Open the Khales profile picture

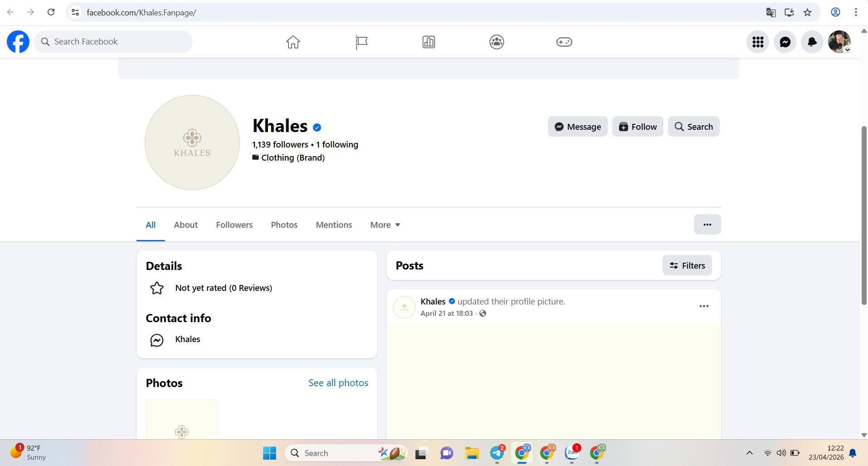[x=192, y=142]
